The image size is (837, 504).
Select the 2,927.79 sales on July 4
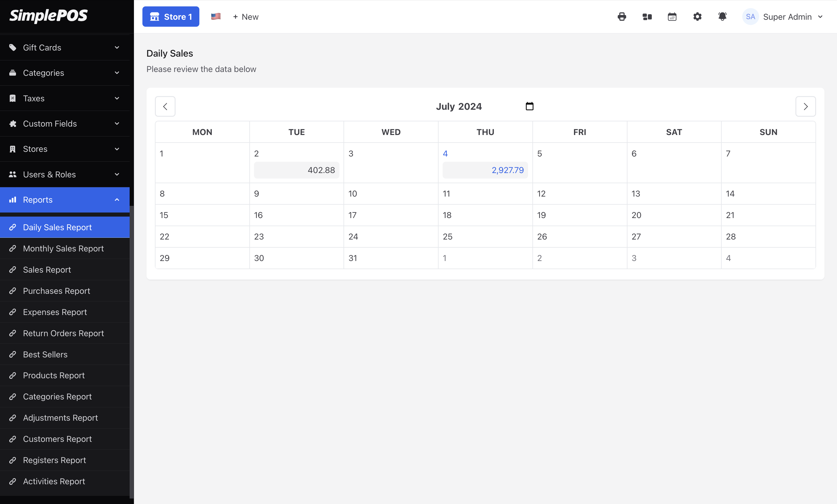485,170
